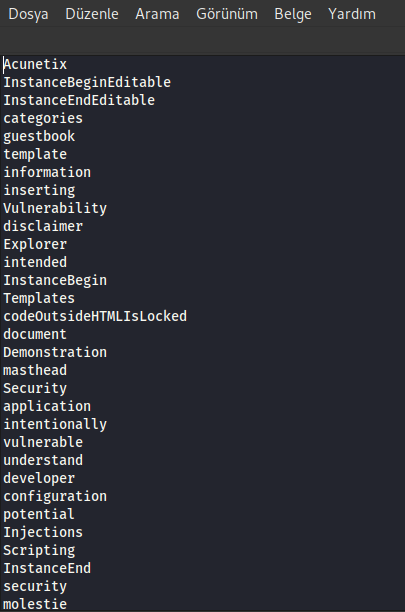
Task: Click the word molestie
Action: pos(35,604)
